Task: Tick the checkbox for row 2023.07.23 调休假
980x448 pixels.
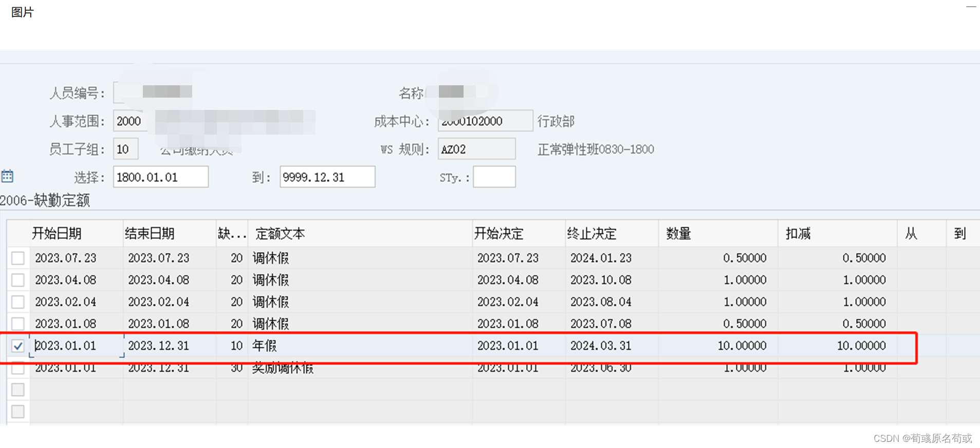Action: (18, 258)
